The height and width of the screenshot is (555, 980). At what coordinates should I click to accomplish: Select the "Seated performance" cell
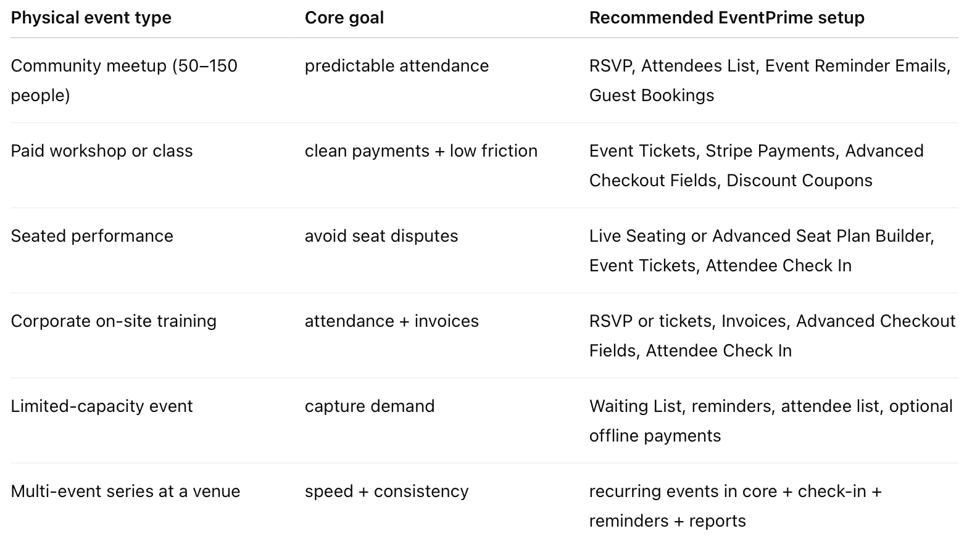click(92, 236)
